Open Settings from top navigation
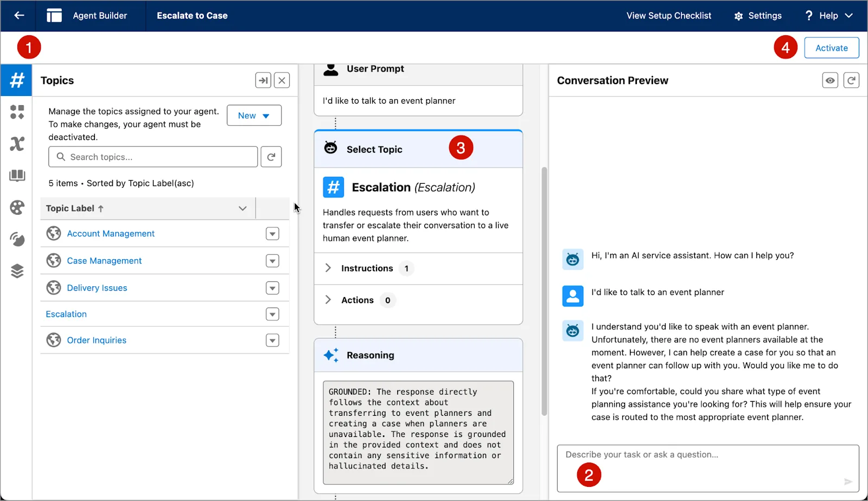868x501 pixels. click(758, 16)
